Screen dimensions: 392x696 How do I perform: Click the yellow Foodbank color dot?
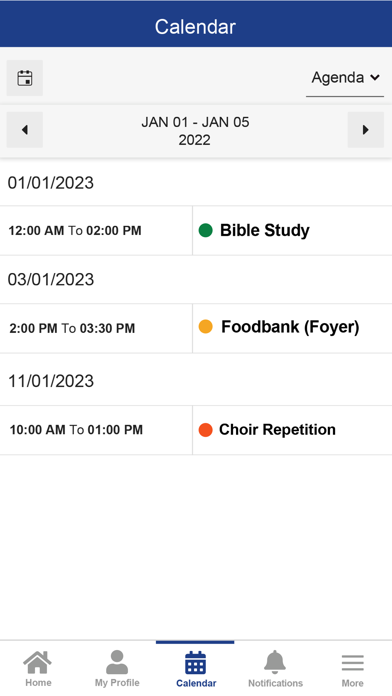point(205,327)
